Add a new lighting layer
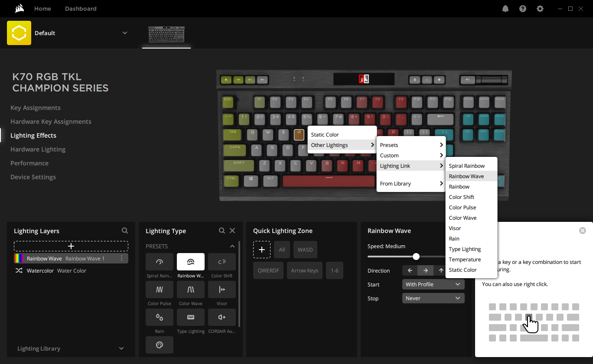 tap(71, 246)
